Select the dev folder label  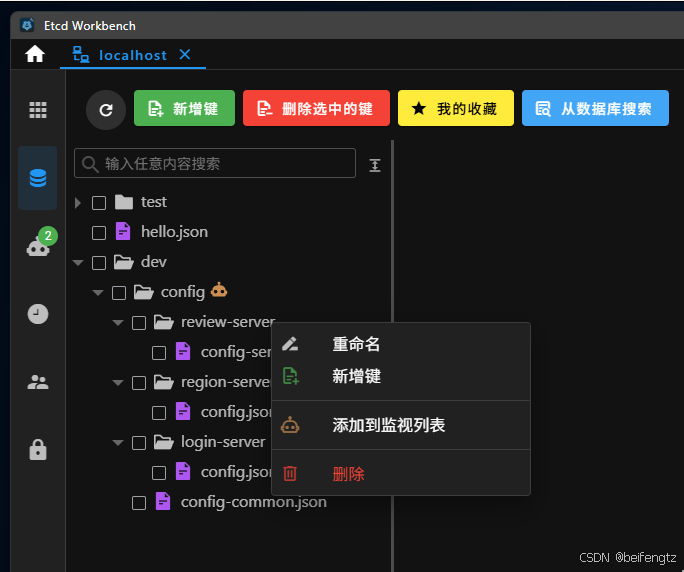(154, 262)
